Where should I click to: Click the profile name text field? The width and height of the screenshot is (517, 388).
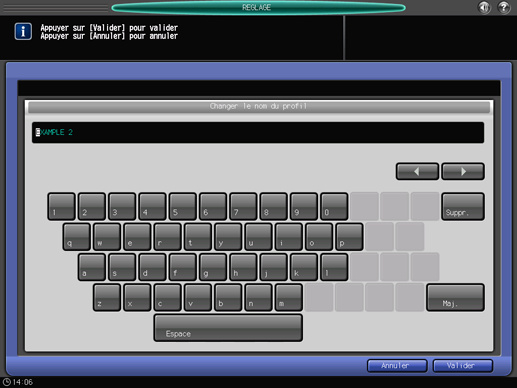pos(258,132)
